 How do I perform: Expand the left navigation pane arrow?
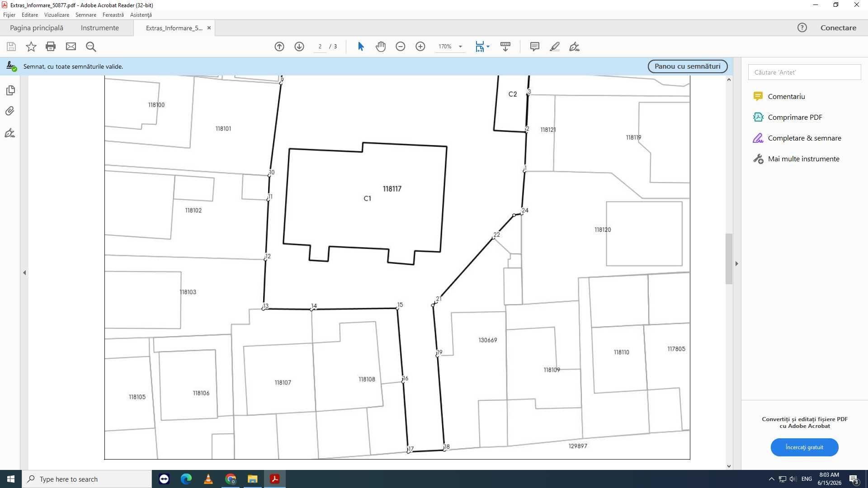tap(24, 272)
